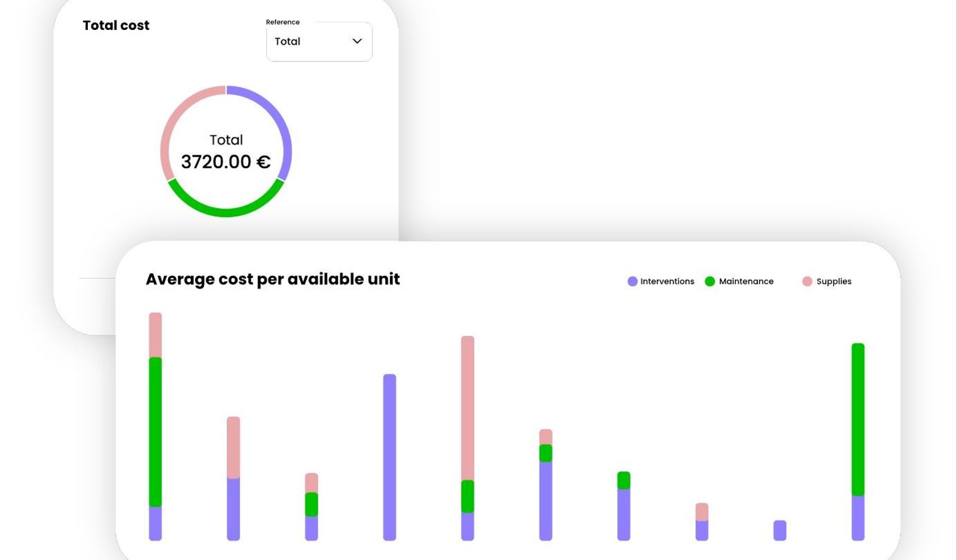Click the chevron arrow in the Reference dropdown
957x560 pixels.
[x=357, y=41]
